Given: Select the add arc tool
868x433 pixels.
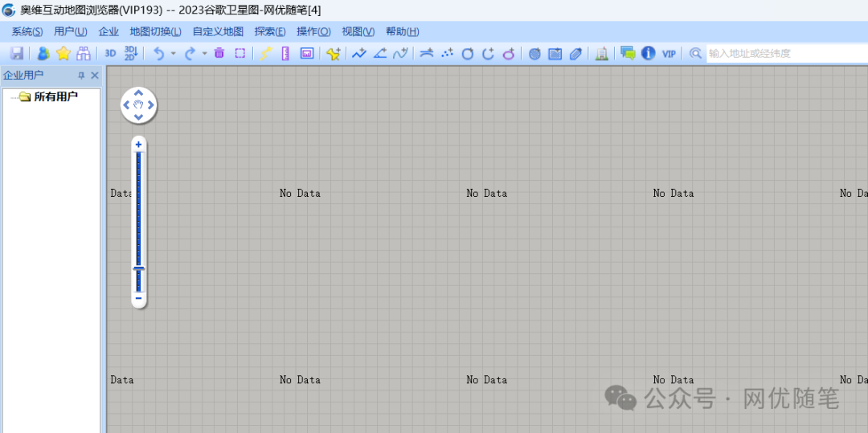Looking at the screenshot, I should point(488,53).
